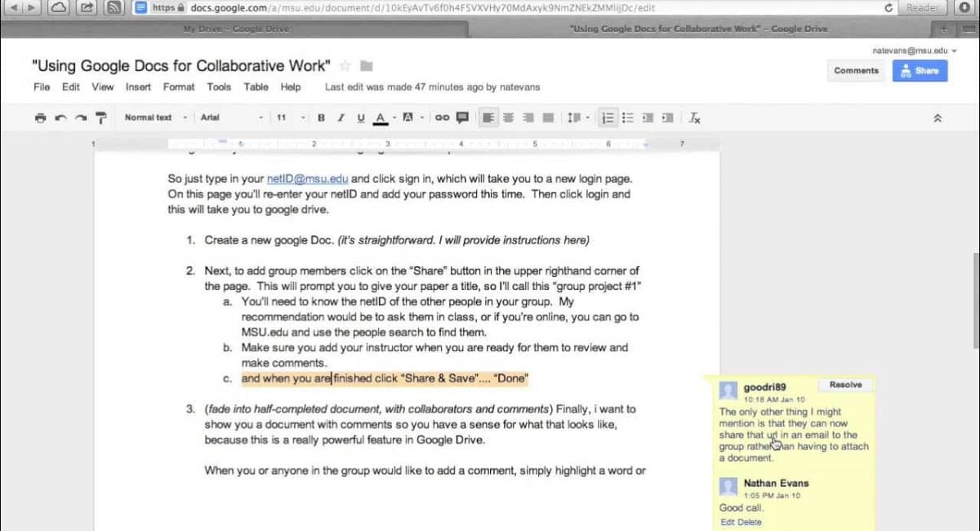Center align the text
This screenshot has width=980, height=531.
point(508,118)
